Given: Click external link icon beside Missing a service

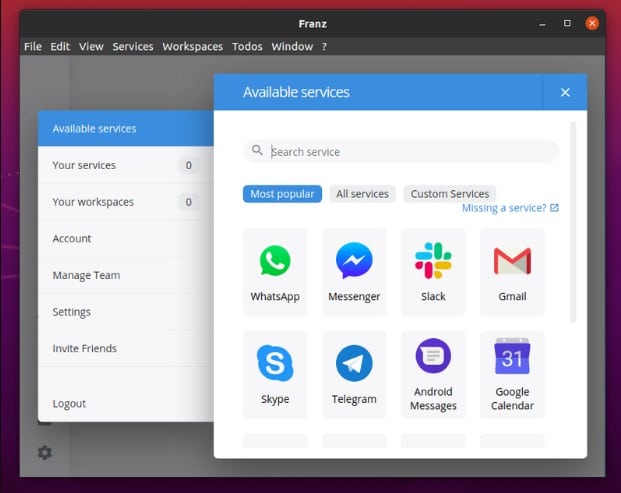Looking at the screenshot, I should pos(554,208).
